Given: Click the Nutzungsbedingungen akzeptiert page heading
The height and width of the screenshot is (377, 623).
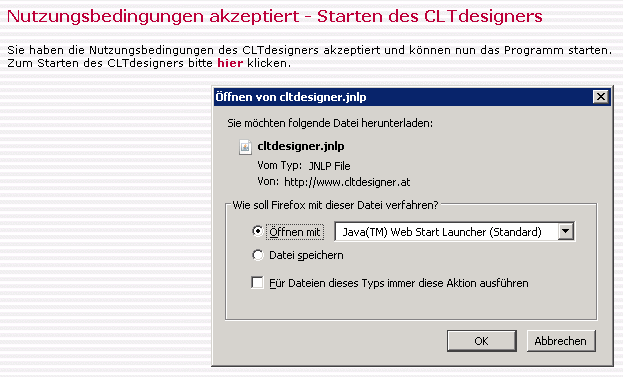Looking at the screenshot, I should pos(275,17).
